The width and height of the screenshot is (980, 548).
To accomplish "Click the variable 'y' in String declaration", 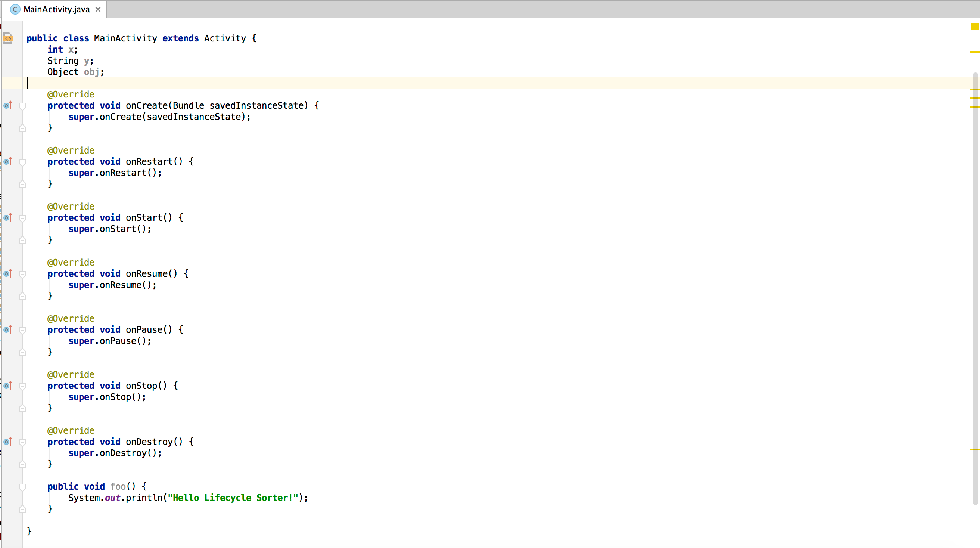I will coord(87,61).
